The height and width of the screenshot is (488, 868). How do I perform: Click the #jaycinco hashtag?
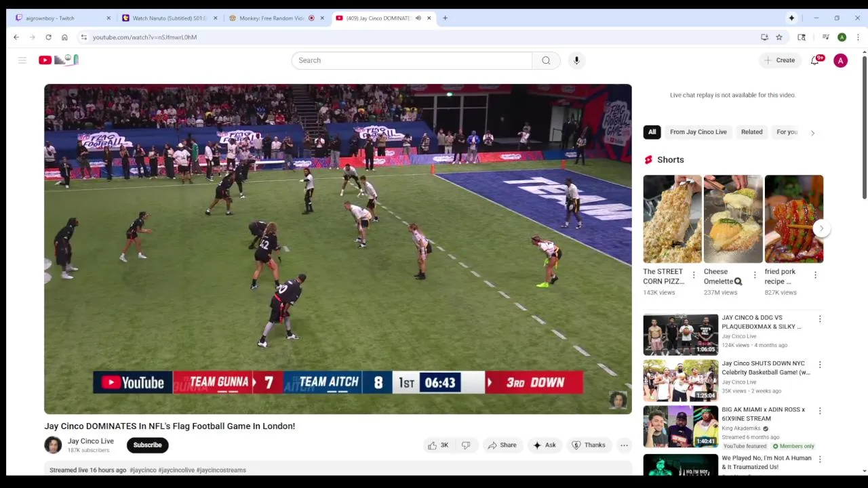tap(143, 470)
